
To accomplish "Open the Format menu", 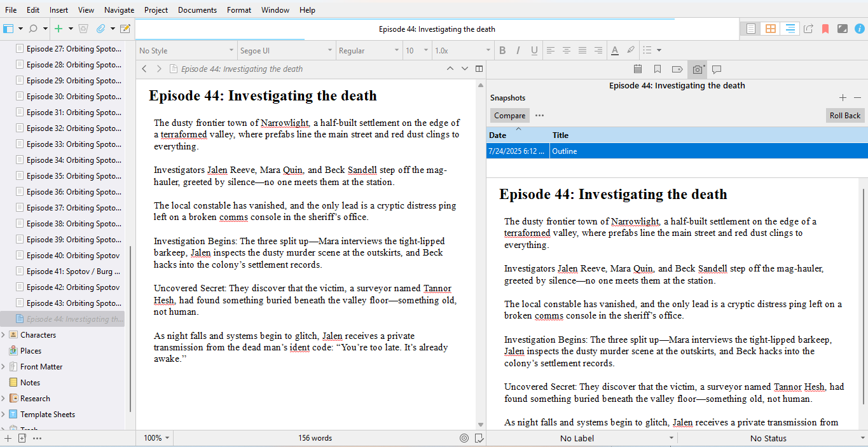I will tap(239, 10).
